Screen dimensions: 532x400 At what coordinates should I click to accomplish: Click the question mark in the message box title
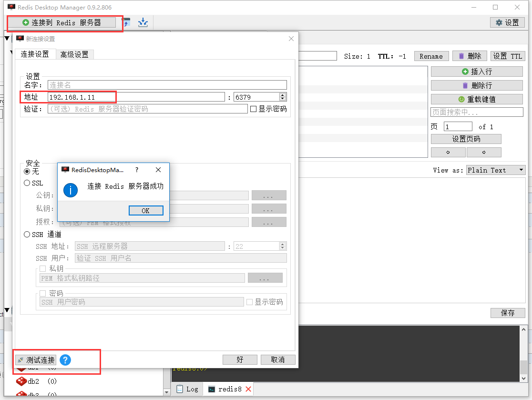(x=137, y=170)
